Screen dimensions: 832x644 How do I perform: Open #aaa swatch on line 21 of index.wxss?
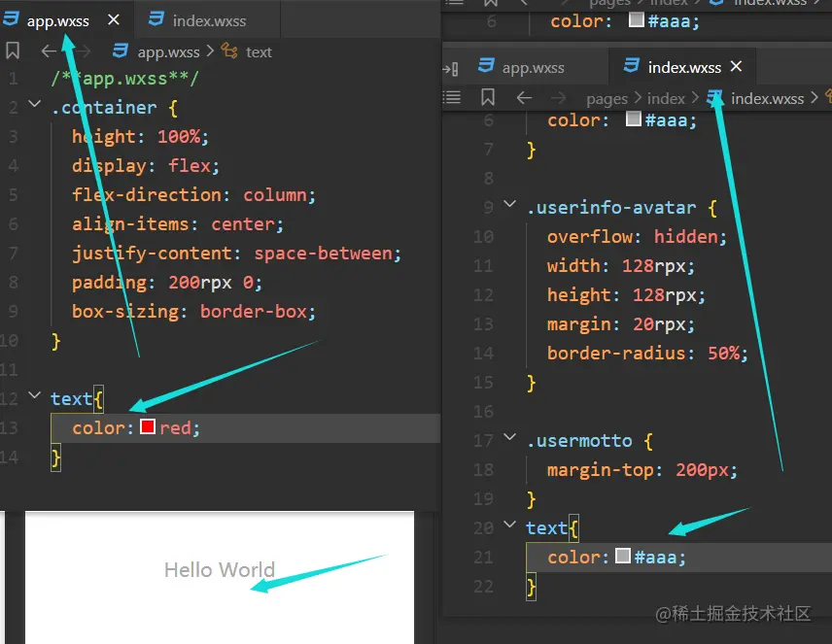(623, 556)
